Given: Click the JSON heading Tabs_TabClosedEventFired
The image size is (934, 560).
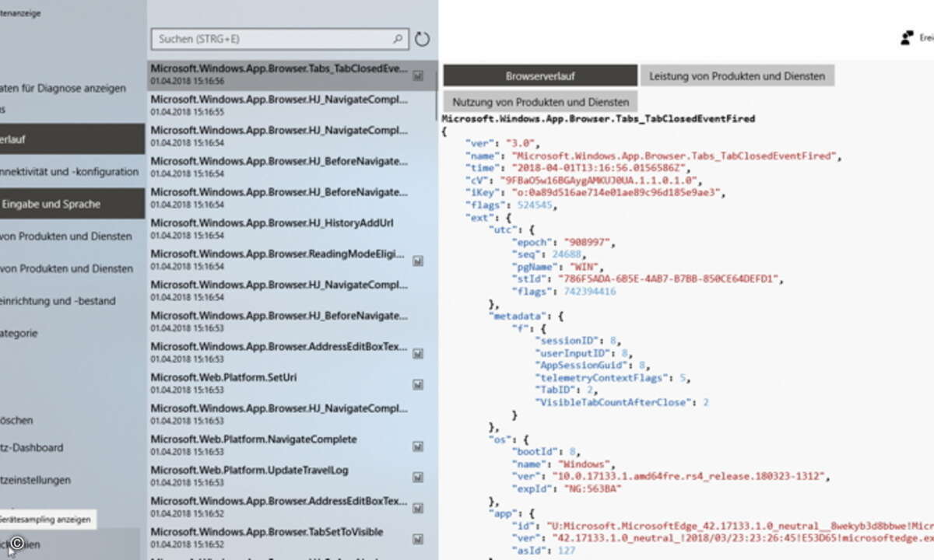Looking at the screenshot, I should click(598, 119).
